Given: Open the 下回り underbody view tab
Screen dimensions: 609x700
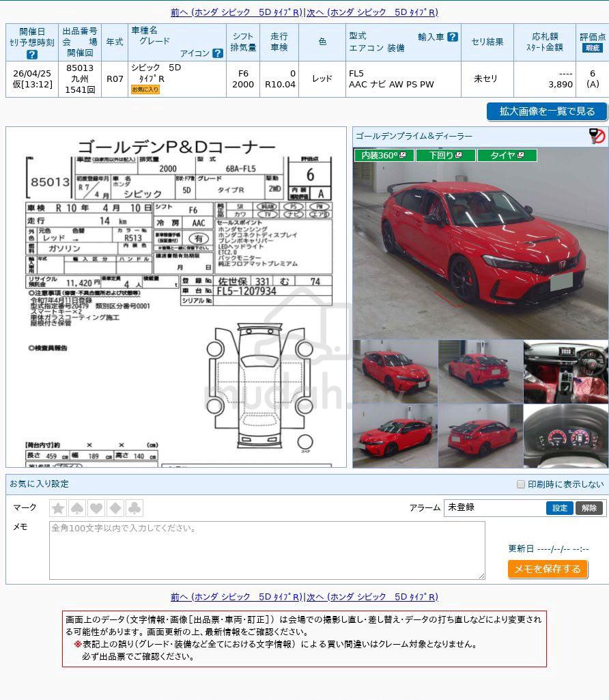Looking at the screenshot, I should [x=445, y=155].
